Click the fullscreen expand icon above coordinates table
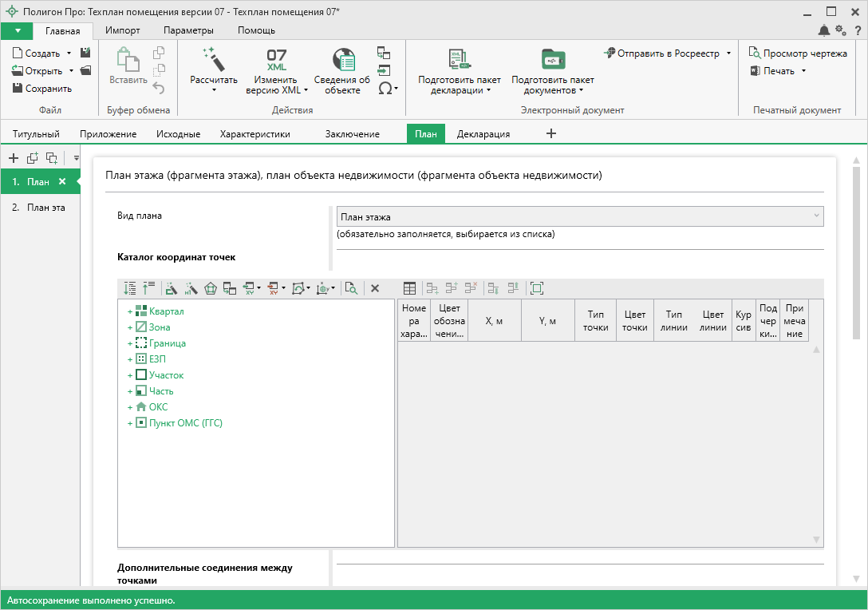Screen dimensions: 868x610 [x=537, y=288]
